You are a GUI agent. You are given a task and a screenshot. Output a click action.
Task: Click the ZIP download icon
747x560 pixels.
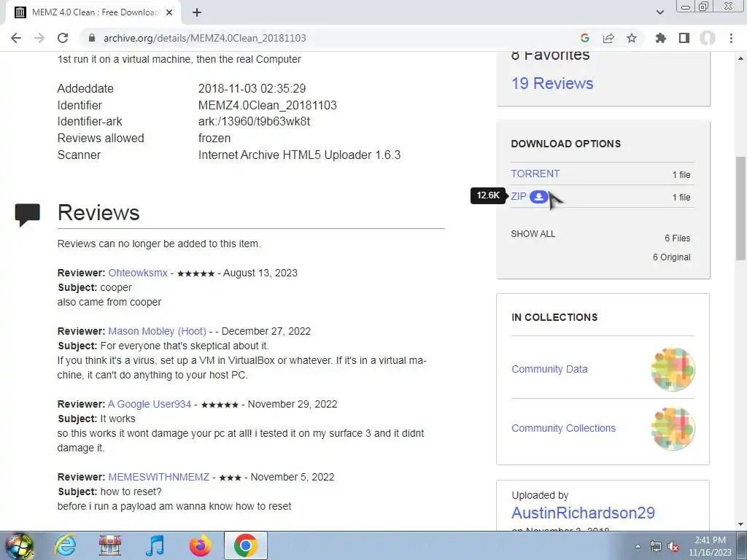539,197
